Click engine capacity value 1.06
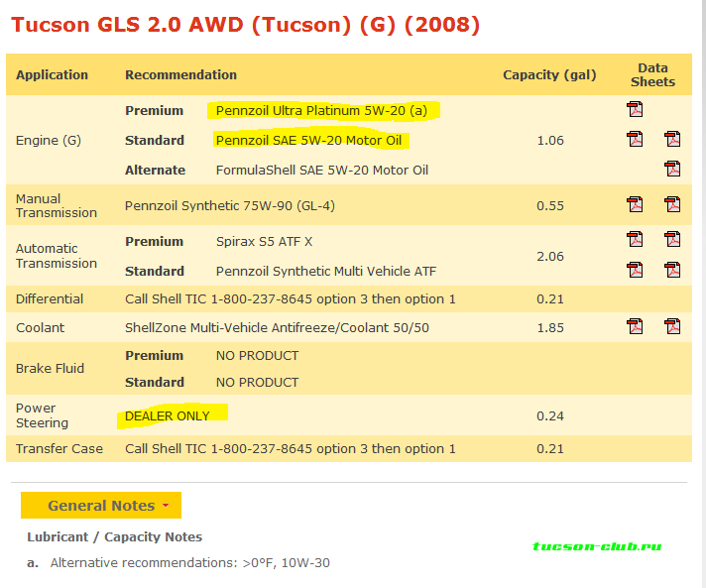706x588 pixels. [x=550, y=141]
